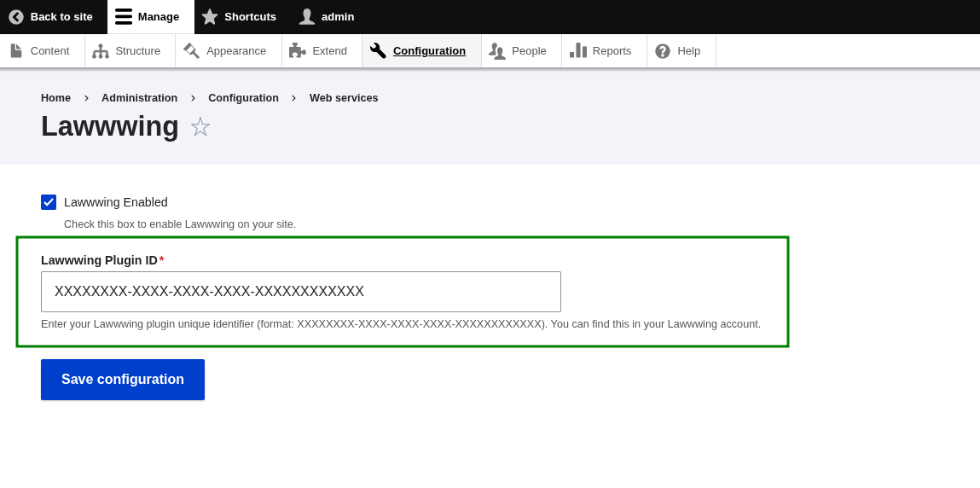This screenshot has width=980, height=488.
Task: Focus the Lawwwing Plugin ID input field
Action: (x=300, y=292)
